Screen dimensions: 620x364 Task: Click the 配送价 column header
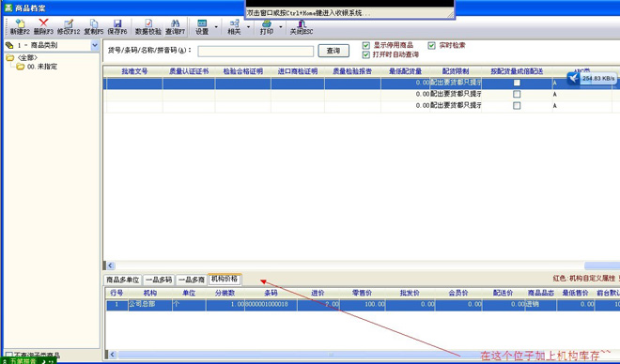point(504,293)
